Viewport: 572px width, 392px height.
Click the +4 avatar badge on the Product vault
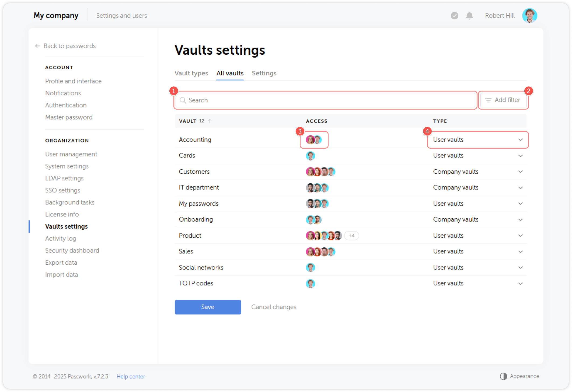(351, 235)
